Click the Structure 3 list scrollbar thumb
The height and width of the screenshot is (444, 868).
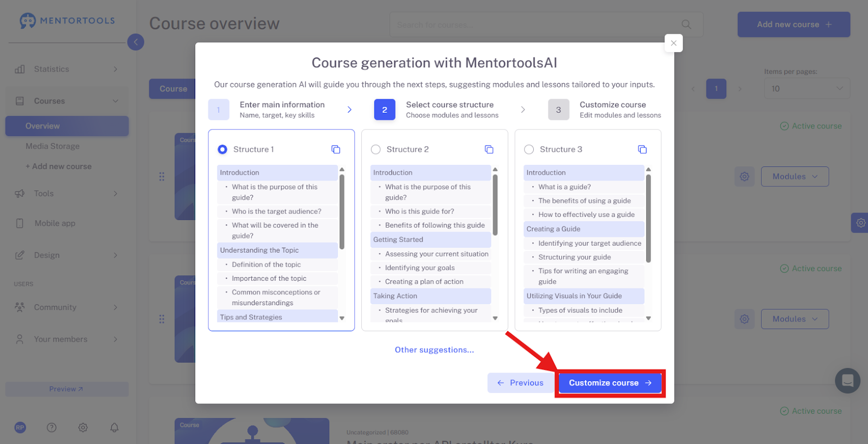[648, 218]
